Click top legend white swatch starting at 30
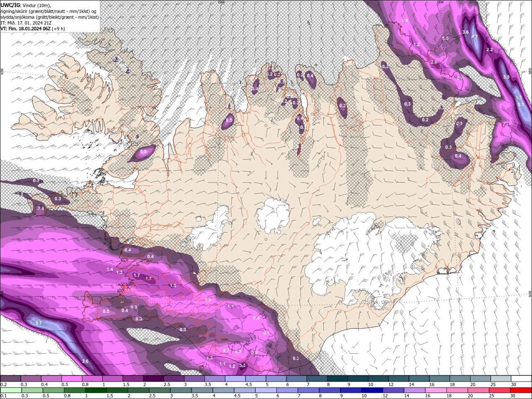Screen dimensions: 532x399 [521, 379]
